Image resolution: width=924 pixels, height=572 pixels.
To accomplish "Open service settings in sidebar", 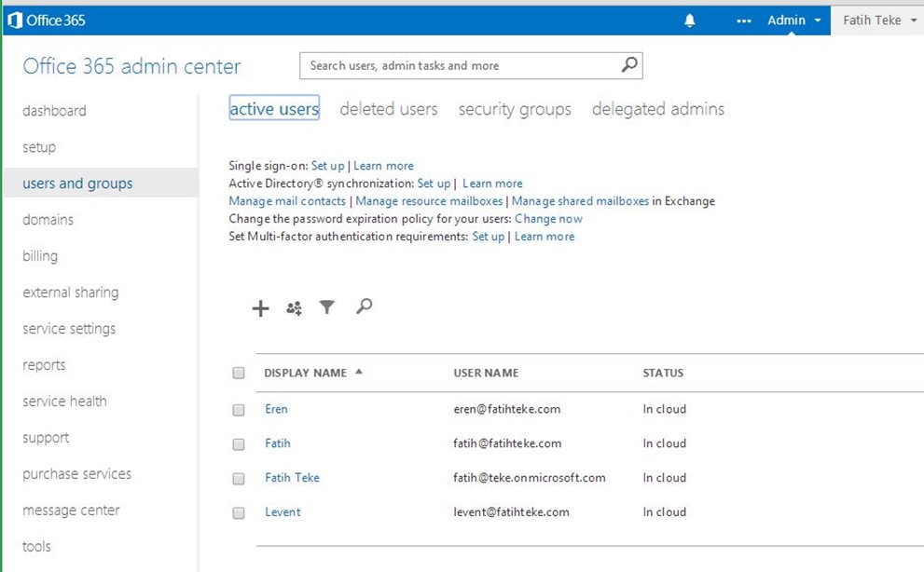I will point(69,329).
